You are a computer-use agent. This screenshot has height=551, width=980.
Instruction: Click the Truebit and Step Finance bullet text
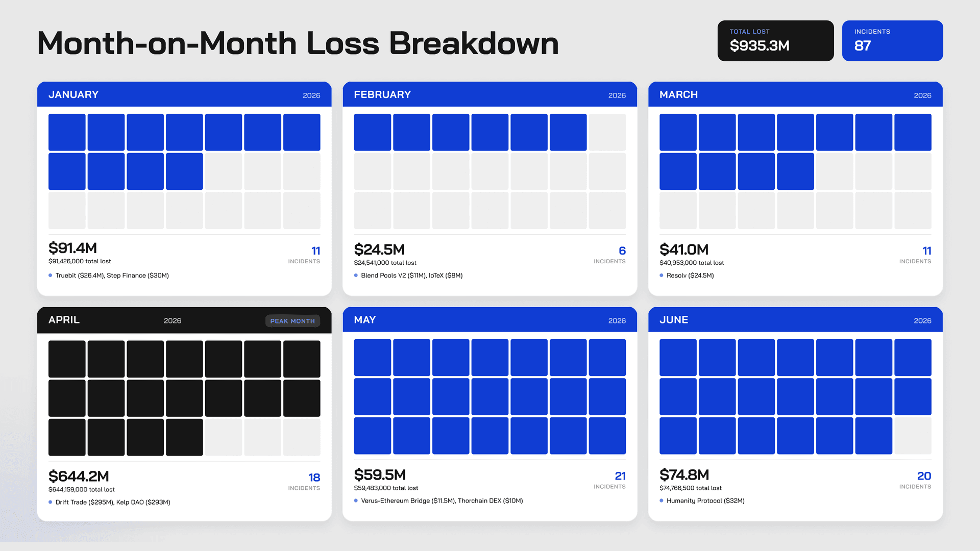click(x=112, y=275)
